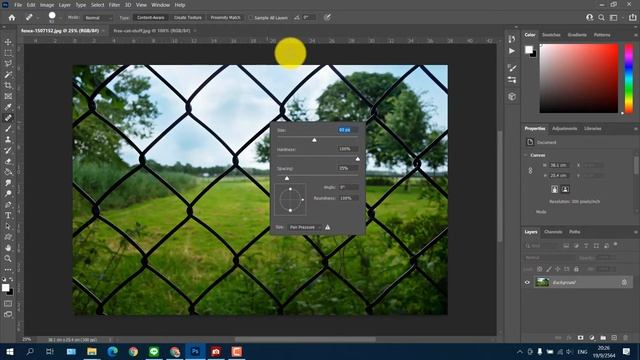
Task: Select the Spot Healing Brush tool
Action: 8,118
